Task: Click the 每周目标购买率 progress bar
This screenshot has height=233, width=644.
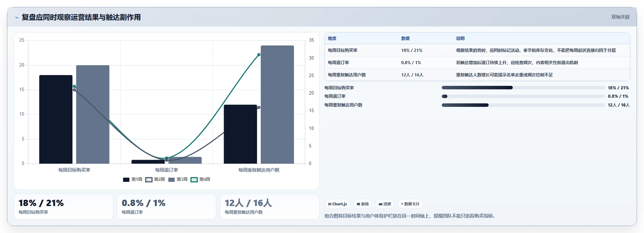Action: pos(523,88)
